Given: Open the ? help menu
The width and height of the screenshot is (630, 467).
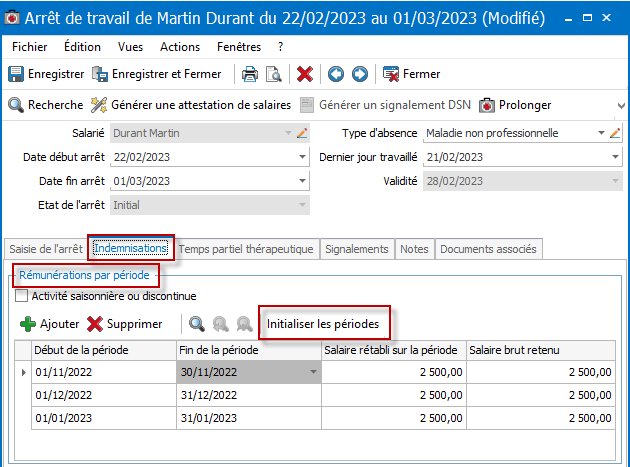Looking at the screenshot, I should [x=280, y=47].
